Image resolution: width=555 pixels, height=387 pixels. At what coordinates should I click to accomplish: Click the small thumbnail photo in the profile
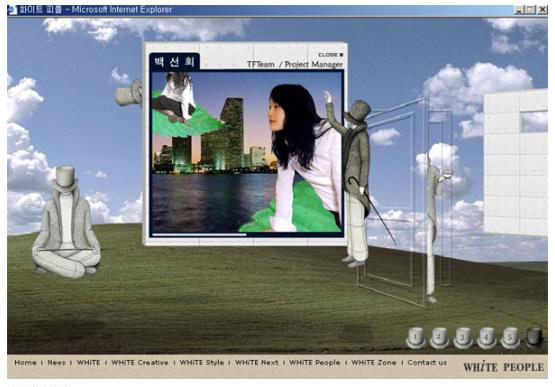point(175,97)
